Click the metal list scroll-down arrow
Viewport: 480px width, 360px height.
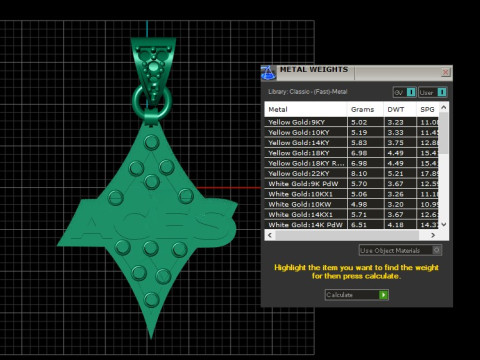(x=443, y=224)
